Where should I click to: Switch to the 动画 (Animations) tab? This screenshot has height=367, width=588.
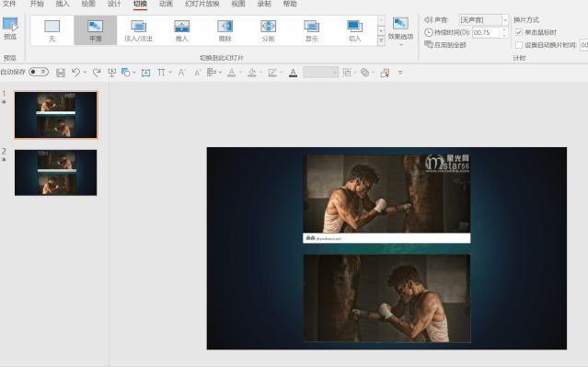[166, 4]
